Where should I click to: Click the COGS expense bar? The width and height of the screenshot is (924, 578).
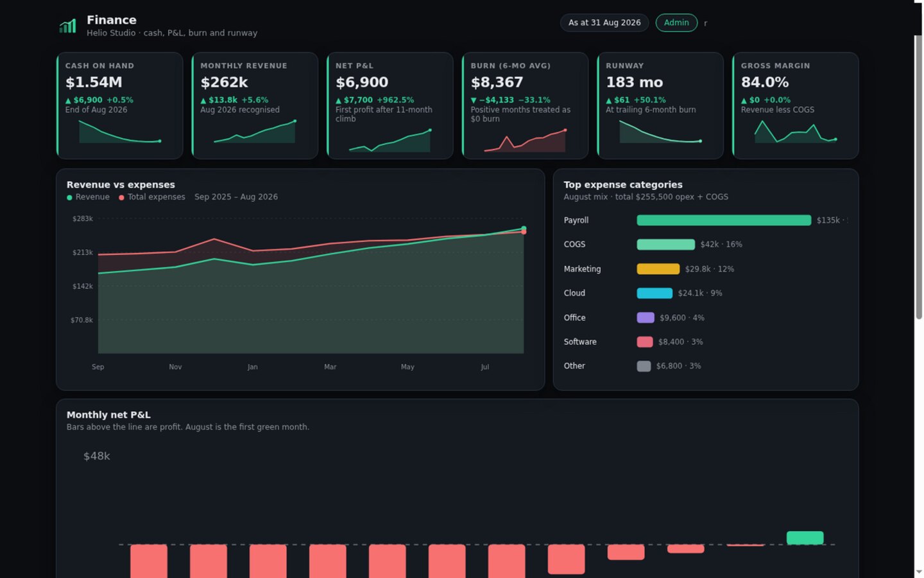665,245
